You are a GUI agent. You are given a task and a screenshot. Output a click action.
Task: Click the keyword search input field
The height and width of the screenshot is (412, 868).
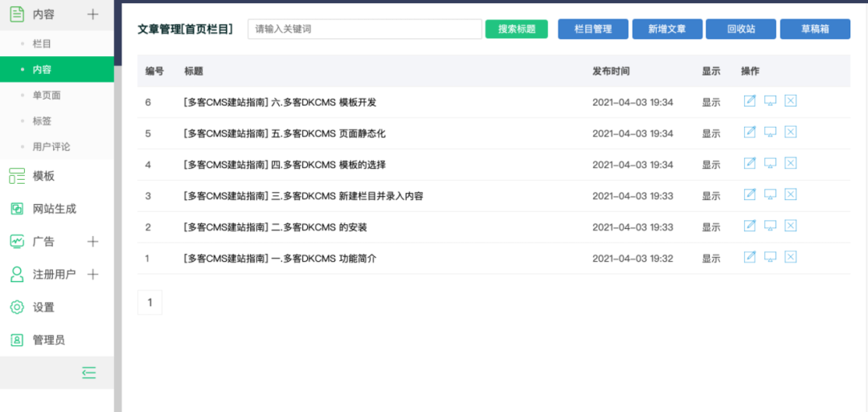pos(365,29)
